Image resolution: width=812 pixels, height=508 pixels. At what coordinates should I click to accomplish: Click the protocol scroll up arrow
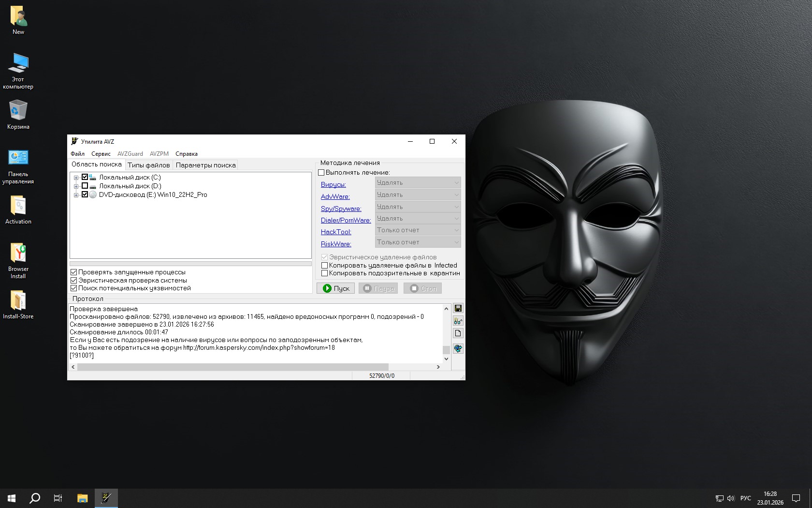(446, 309)
